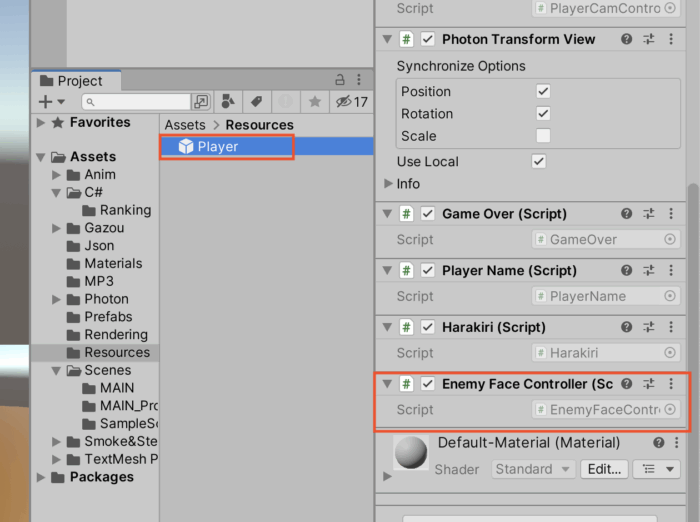This screenshot has height=522, width=700.
Task: Open object picker for PlayerName script
Action: (670, 296)
